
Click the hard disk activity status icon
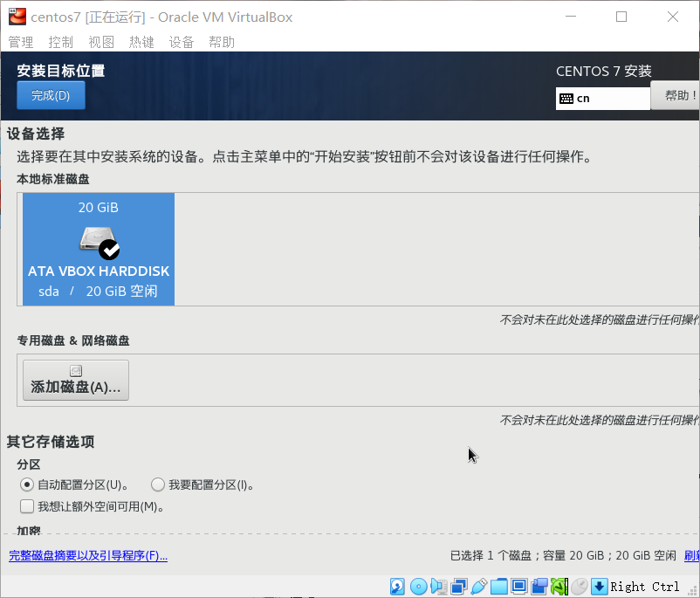point(397,587)
